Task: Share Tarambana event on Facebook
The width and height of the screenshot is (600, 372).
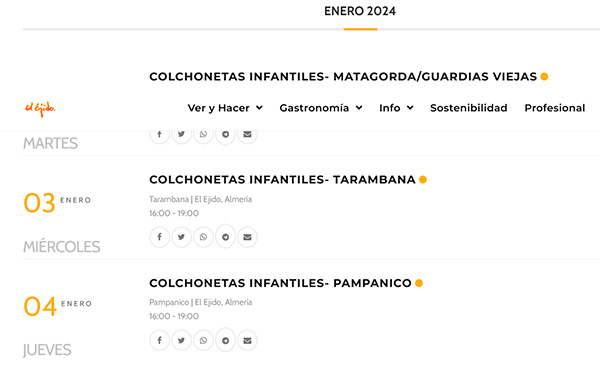Action: click(x=160, y=237)
